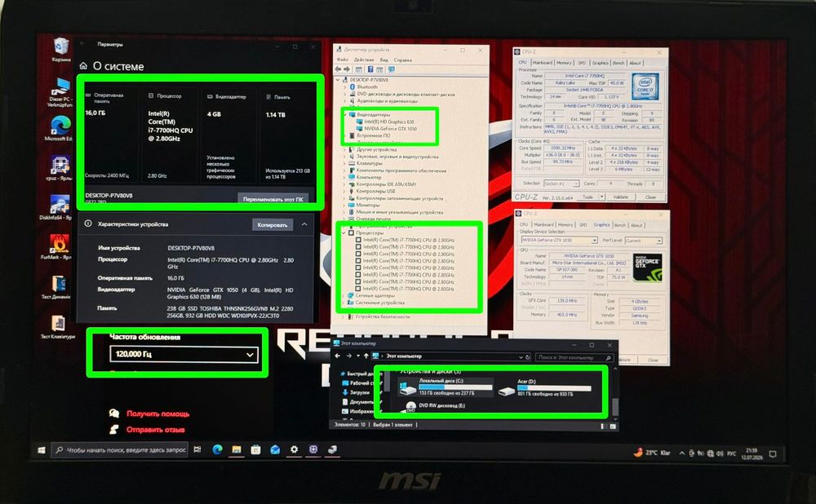
Task: Open the Mail app from the taskbar
Action: coord(275,449)
